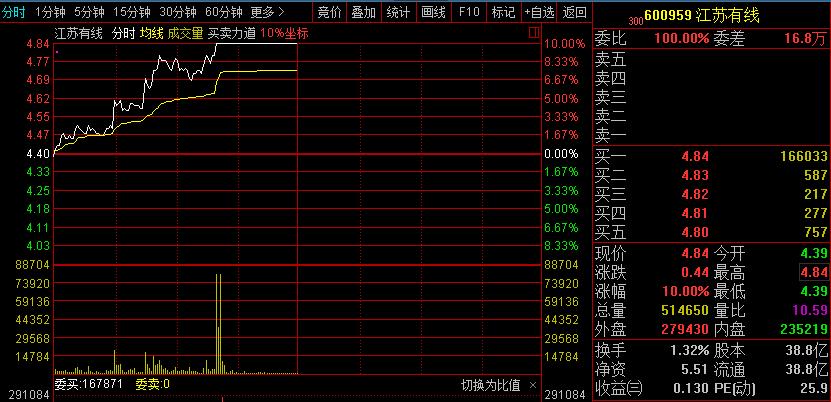
Task: Click the 净资 value 5.51
Action: (x=696, y=369)
